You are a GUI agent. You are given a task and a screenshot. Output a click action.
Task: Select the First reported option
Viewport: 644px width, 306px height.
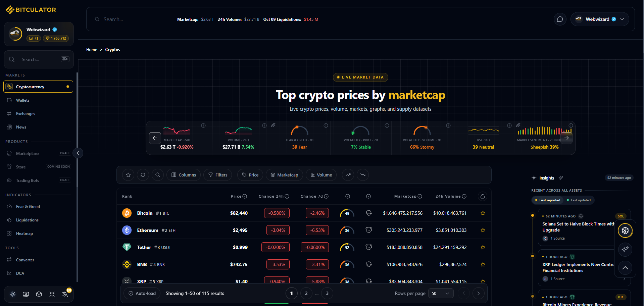[547, 200]
